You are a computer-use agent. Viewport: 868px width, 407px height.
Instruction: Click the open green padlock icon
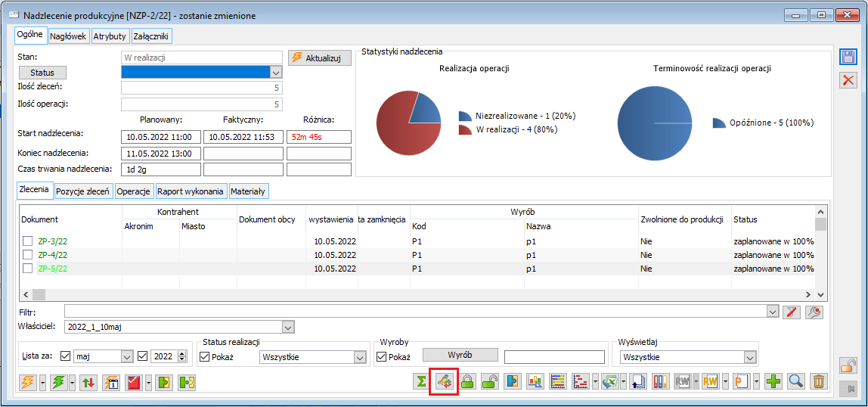click(x=491, y=381)
